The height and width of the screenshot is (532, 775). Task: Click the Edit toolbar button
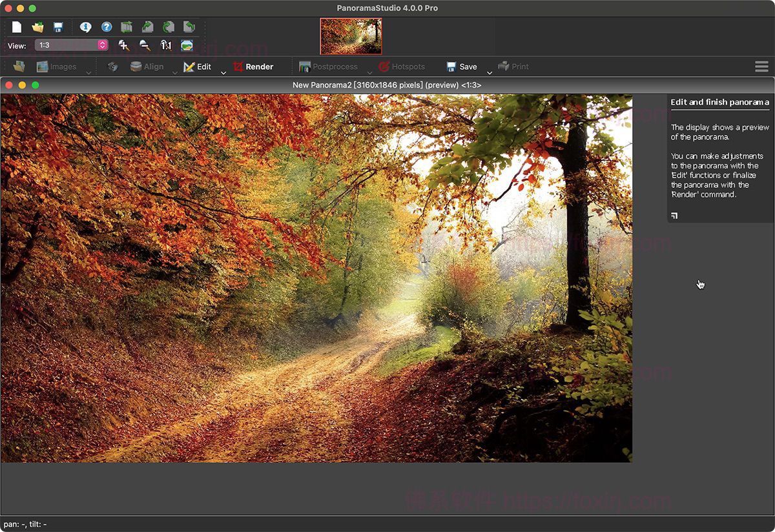click(x=197, y=66)
